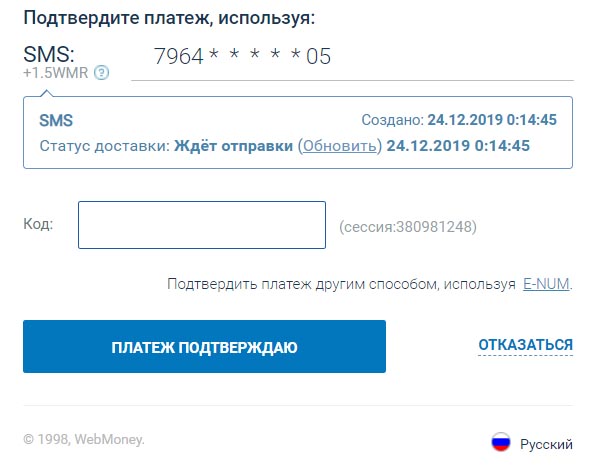Click the session number 380981248 text
Screen dimensions: 611x474
pyautogui.click(x=408, y=227)
